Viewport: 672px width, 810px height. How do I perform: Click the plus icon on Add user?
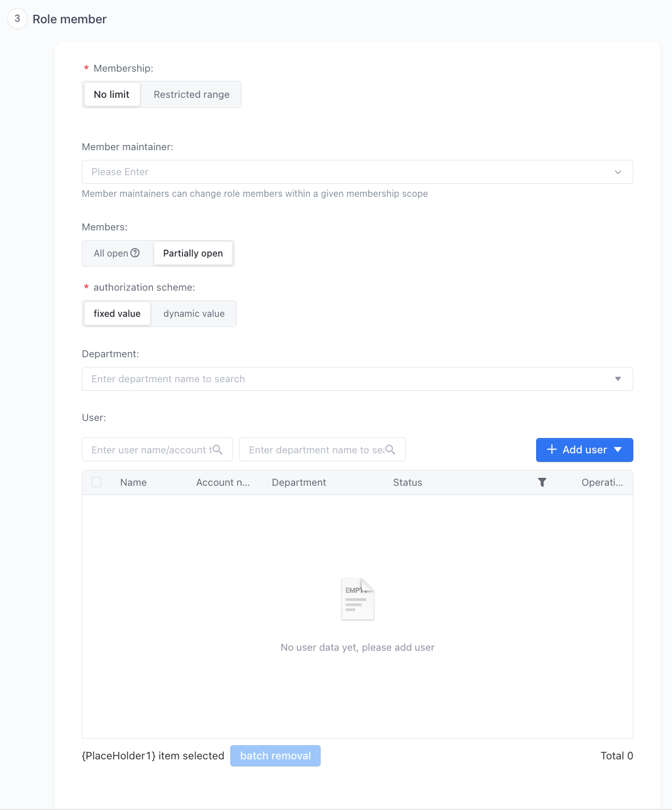tap(551, 449)
